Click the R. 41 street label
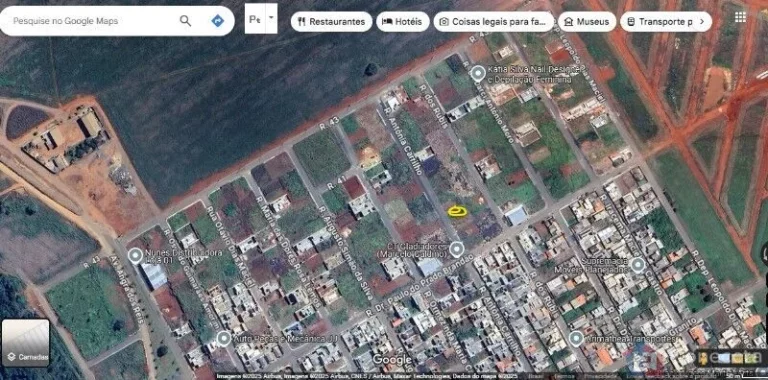Viewport: 768px width, 380px height. 336,183
